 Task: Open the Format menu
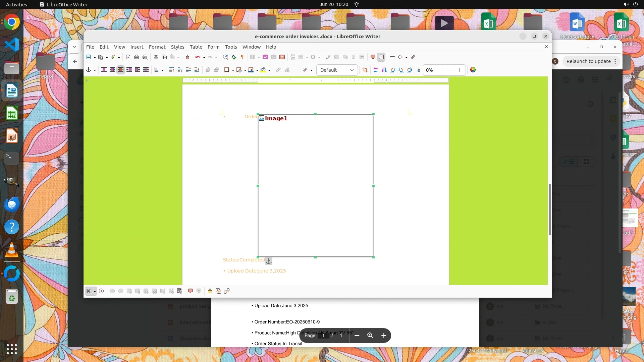point(157,47)
